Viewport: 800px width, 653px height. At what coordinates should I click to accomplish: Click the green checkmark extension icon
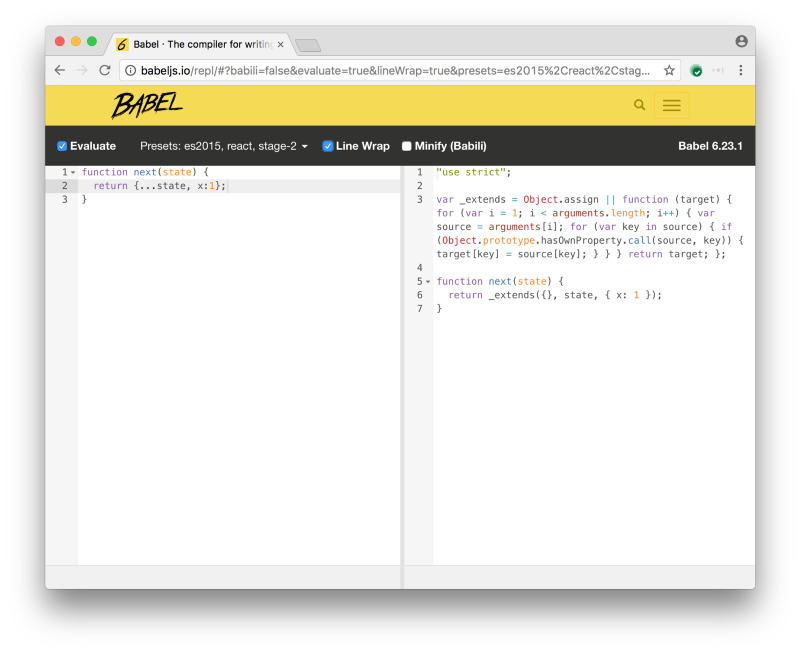click(x=696, y=70)
